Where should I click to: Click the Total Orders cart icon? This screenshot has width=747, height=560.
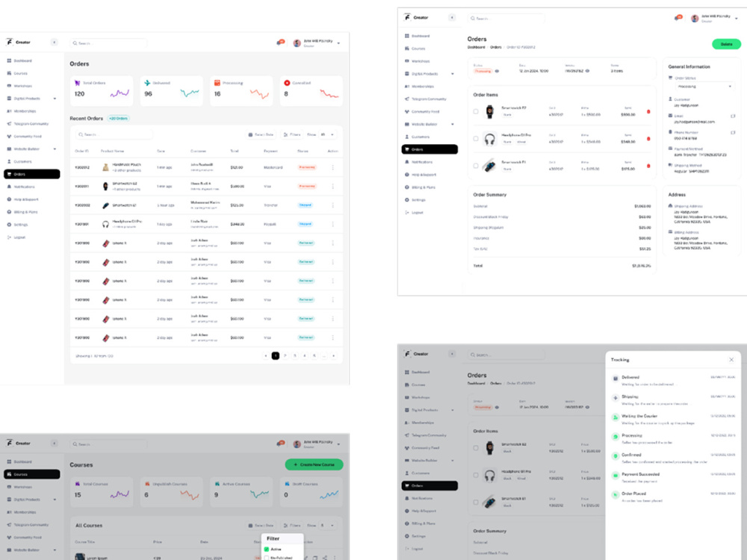77,83
